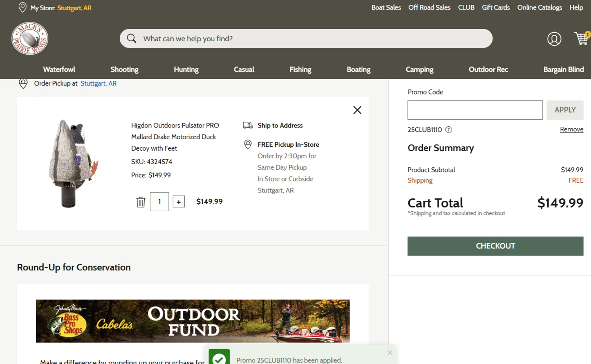
Task: Open the Fishing menu
Action: (x=301, y=69)
